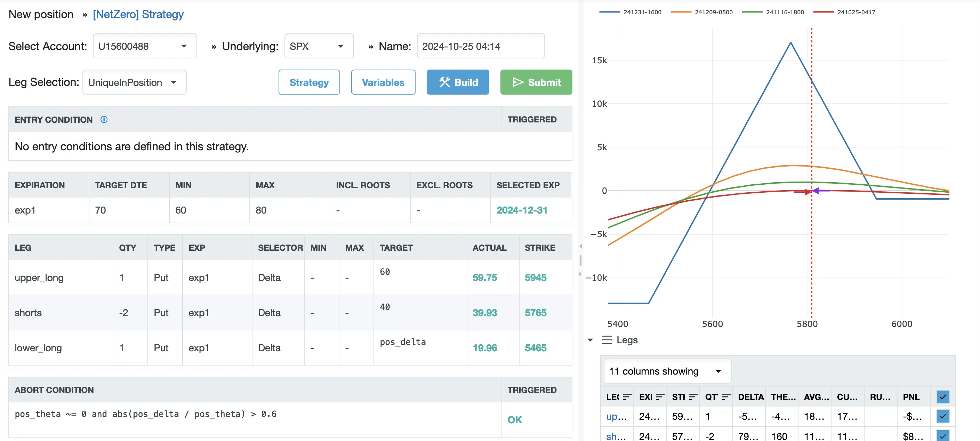Click sort icon in STRIKE column header
Image resolution: width=980 pixels, height=441 pixels.
coord(693,397)
